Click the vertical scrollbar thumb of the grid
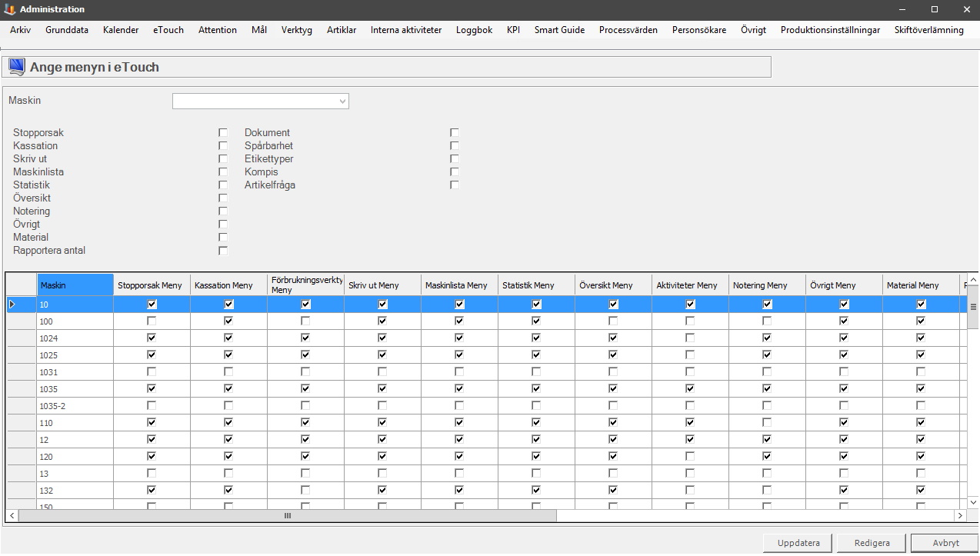This screenshot has width=980, height=556. tap(973, 307)
